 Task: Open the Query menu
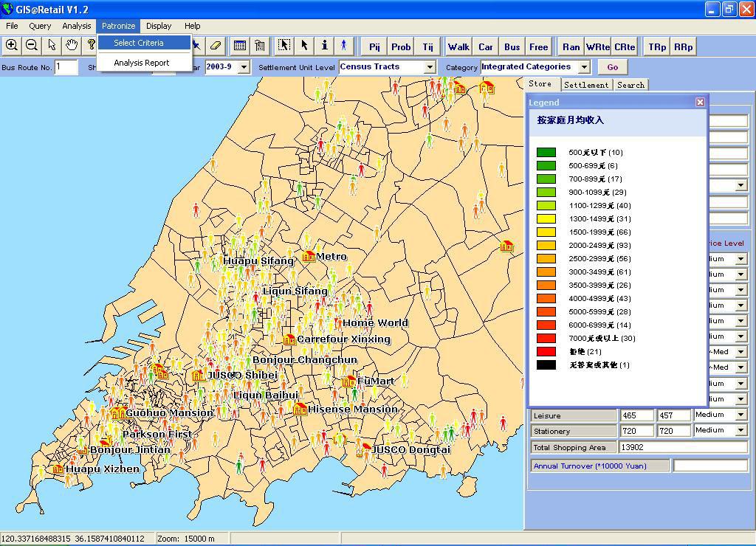40,26
